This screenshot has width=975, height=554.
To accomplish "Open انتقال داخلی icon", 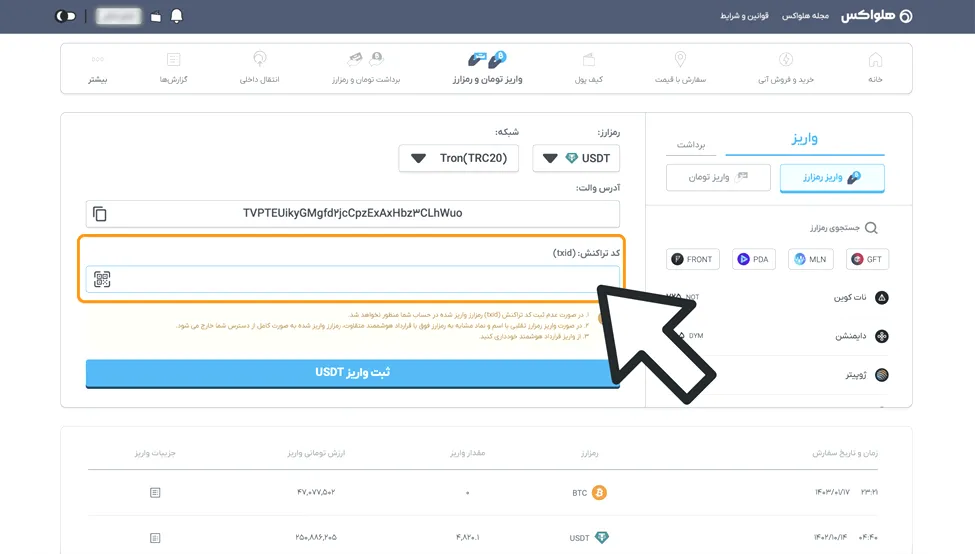I will point(259,60).
